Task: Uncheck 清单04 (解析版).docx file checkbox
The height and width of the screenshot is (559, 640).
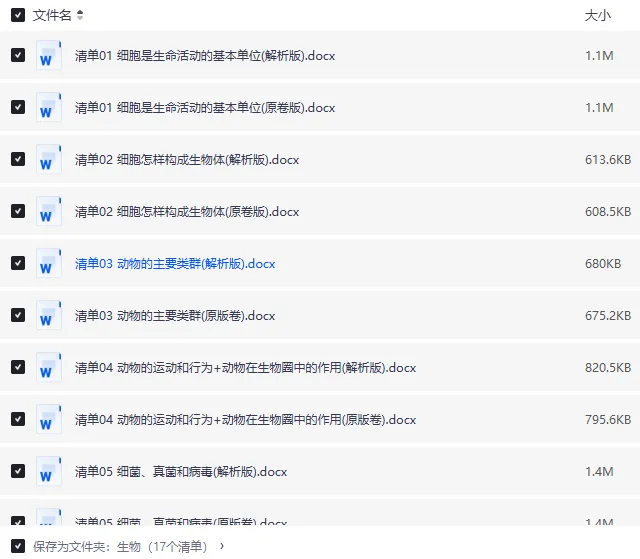Action: (x=18, y=367)
